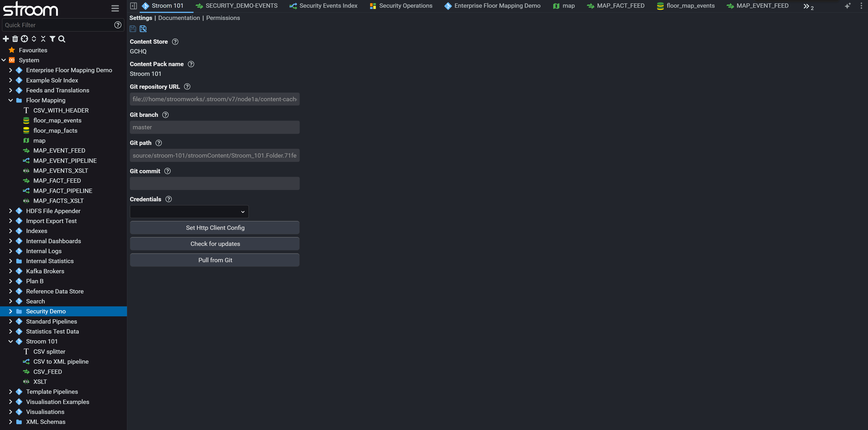The height and width of the screenshot is (430, 868).
Task: Open help for Content Pack name
Action: [x=191, y=64]
